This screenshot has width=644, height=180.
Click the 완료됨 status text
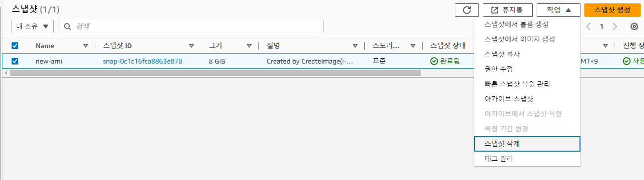click(450, 61)
